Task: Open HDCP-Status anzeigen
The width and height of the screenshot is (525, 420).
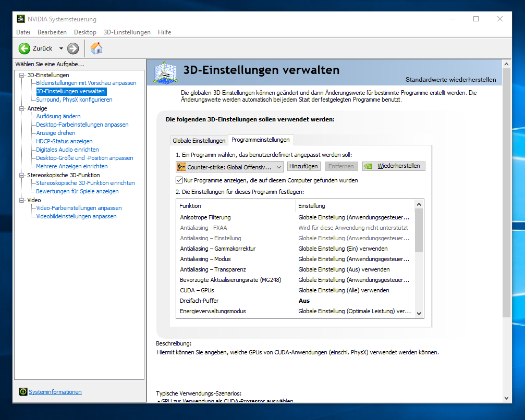Action: pyautogui.click(x=64, y=142)
